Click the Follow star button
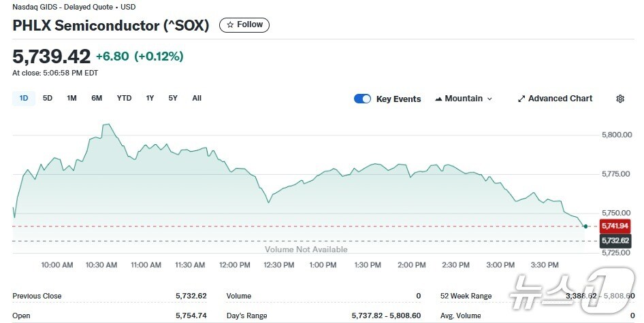The width and height of the screenshot is (644, 323). click(x=244, y=25)
